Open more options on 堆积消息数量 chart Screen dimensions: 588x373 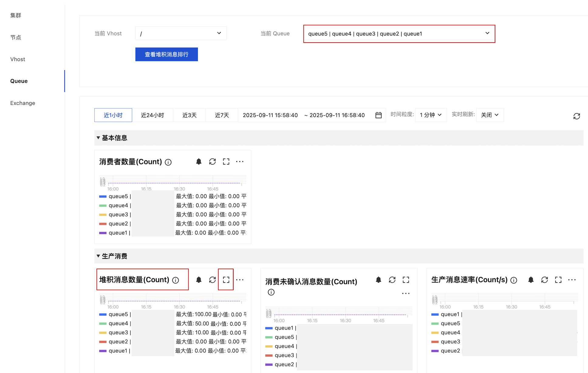[240, 280]
